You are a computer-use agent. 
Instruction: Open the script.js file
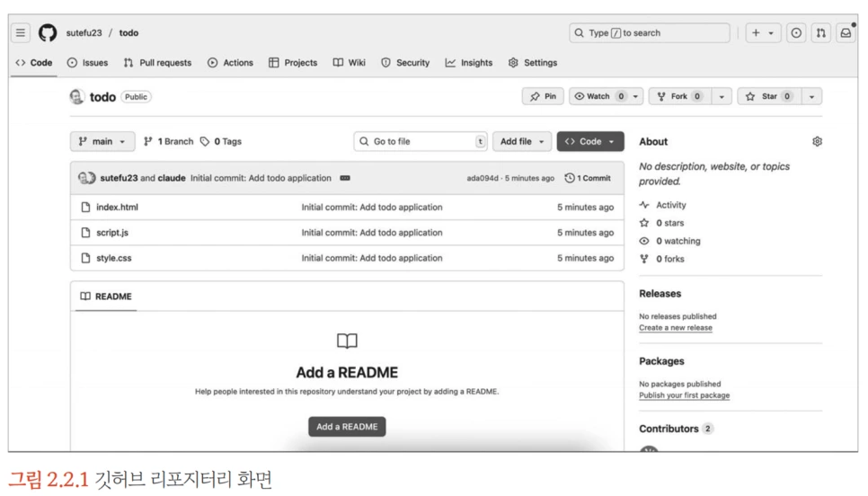112,233
